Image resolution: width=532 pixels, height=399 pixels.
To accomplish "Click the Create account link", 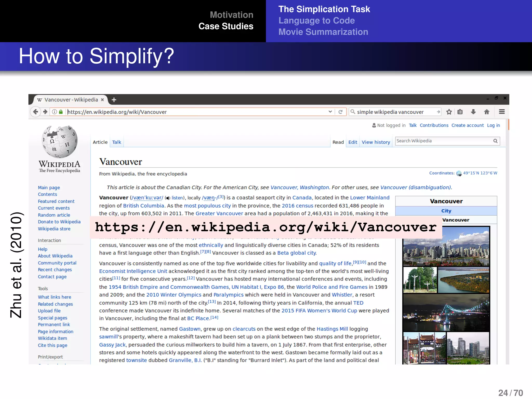I will pyautogui.click(x=468, y=125).
